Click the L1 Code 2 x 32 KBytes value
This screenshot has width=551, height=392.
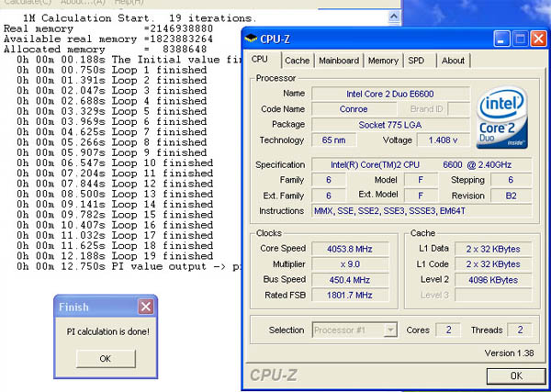coord(493,264)
